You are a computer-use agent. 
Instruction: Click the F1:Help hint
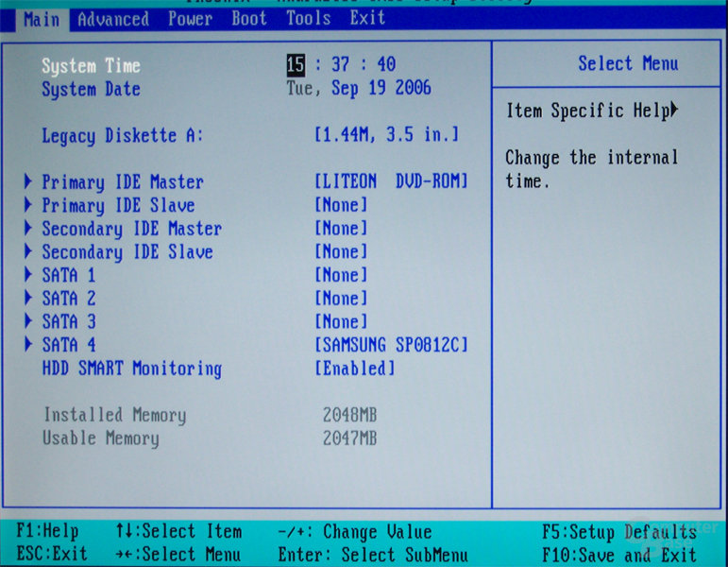click(x=47, y=531)
